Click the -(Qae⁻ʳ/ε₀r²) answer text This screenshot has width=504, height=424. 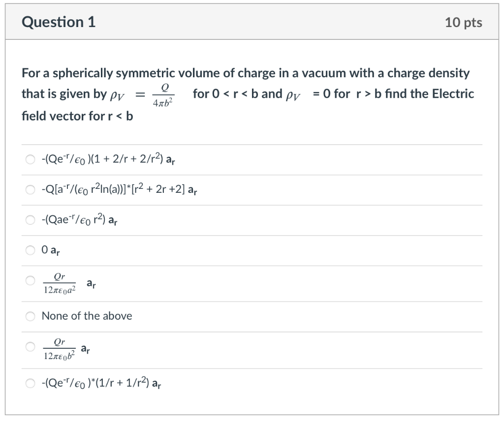(79, 220)
